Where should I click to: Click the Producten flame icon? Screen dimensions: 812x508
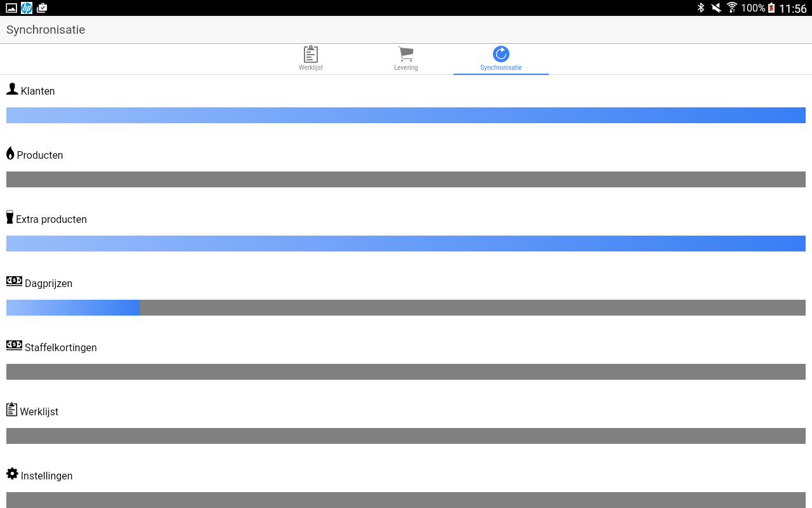10,153
